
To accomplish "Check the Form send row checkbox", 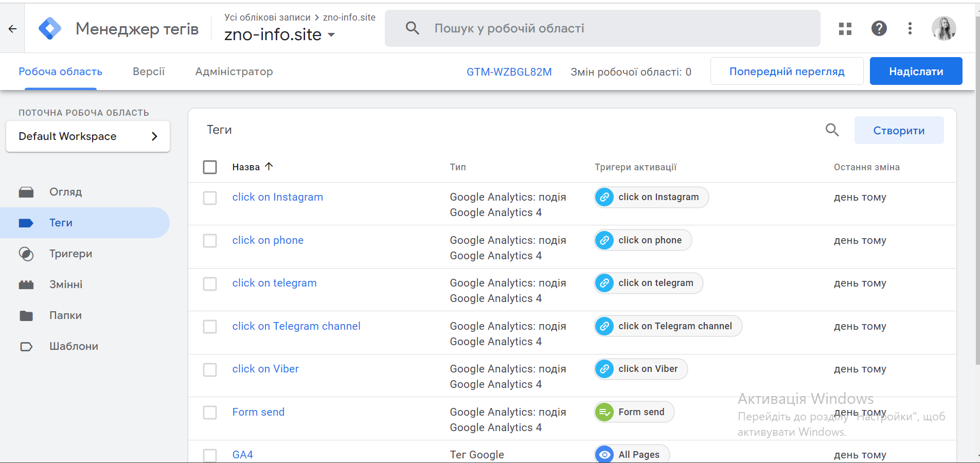I will pos(210,413).
